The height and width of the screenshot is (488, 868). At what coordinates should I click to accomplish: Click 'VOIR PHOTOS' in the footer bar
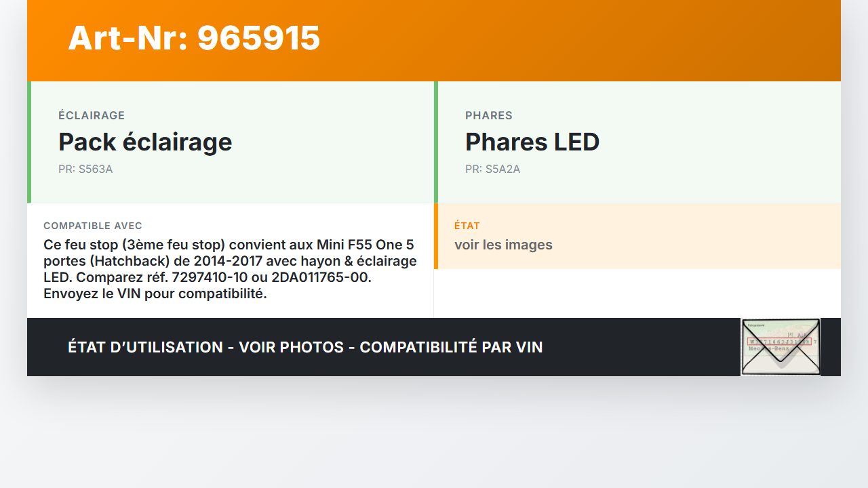(x=291, y=347)
